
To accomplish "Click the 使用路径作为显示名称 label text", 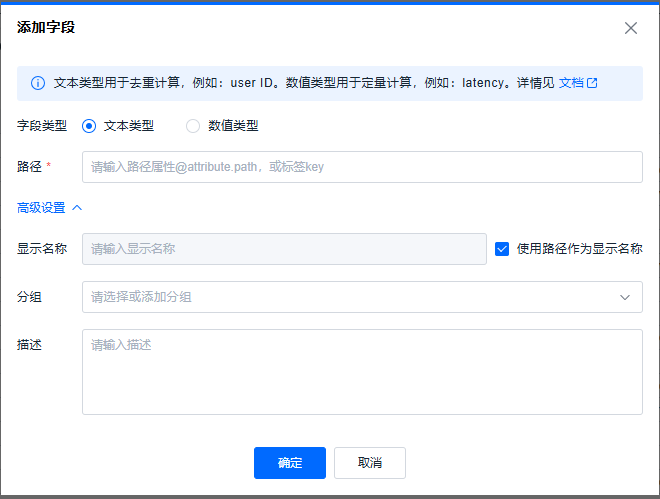I will [x=579, y=249].
